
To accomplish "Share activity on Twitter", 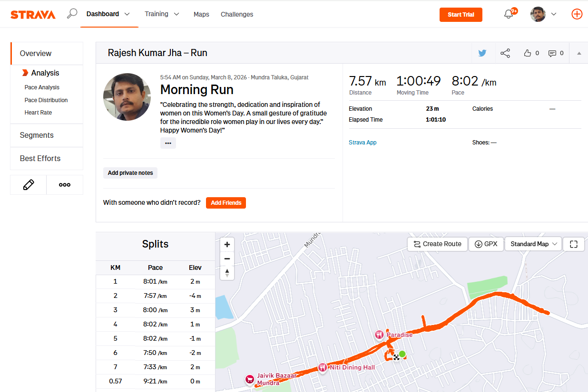I will (482, 53).
